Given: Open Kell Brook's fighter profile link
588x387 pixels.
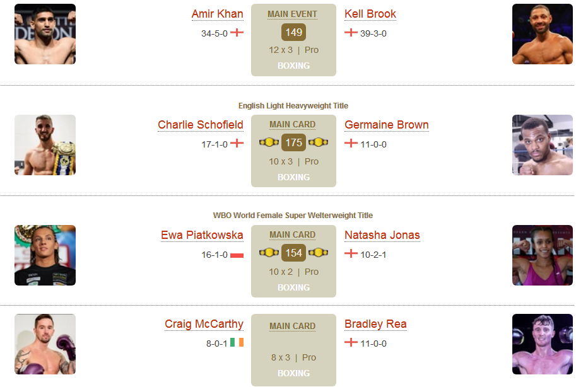Looking at the screenshot, I should click(370, 14).
